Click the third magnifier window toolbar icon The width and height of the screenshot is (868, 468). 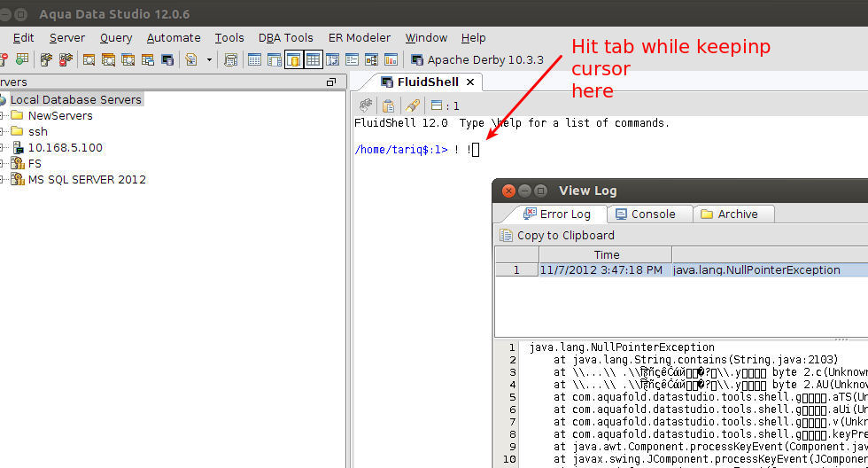coord(128,59)
